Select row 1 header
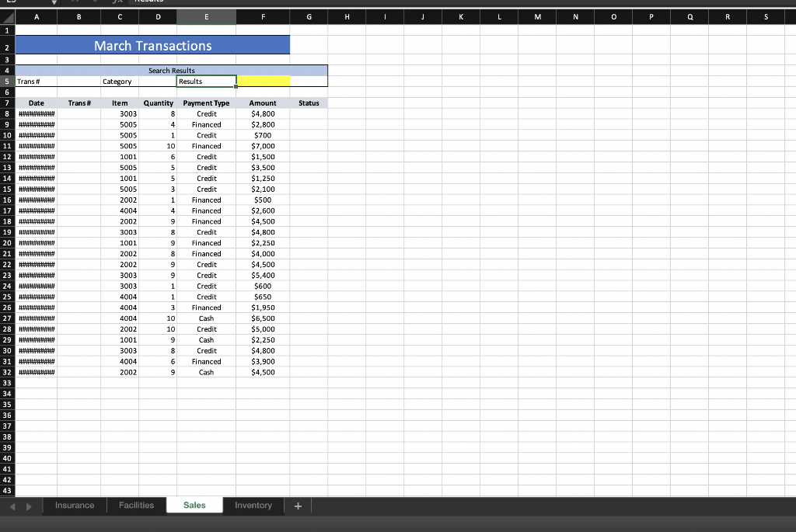 point(7,30)
